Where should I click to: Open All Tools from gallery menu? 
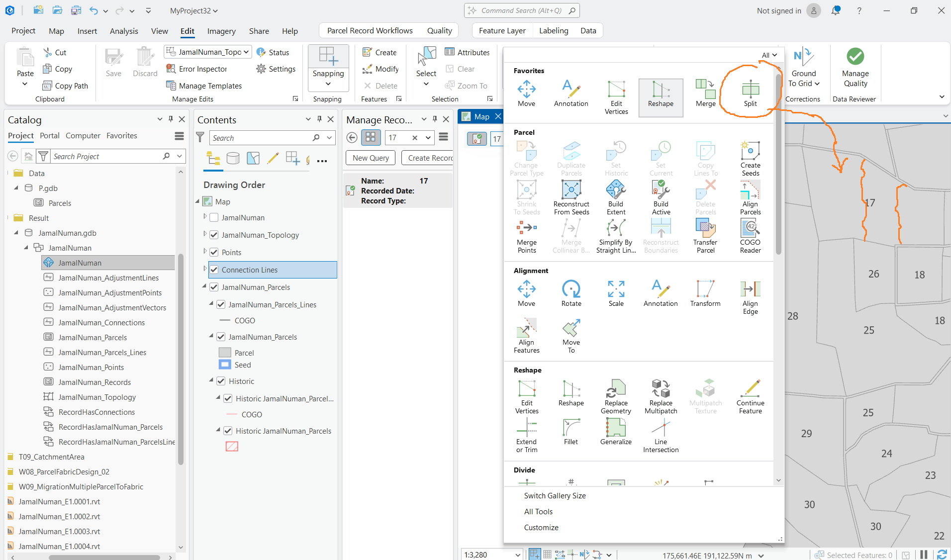click(x=538, y=511)
